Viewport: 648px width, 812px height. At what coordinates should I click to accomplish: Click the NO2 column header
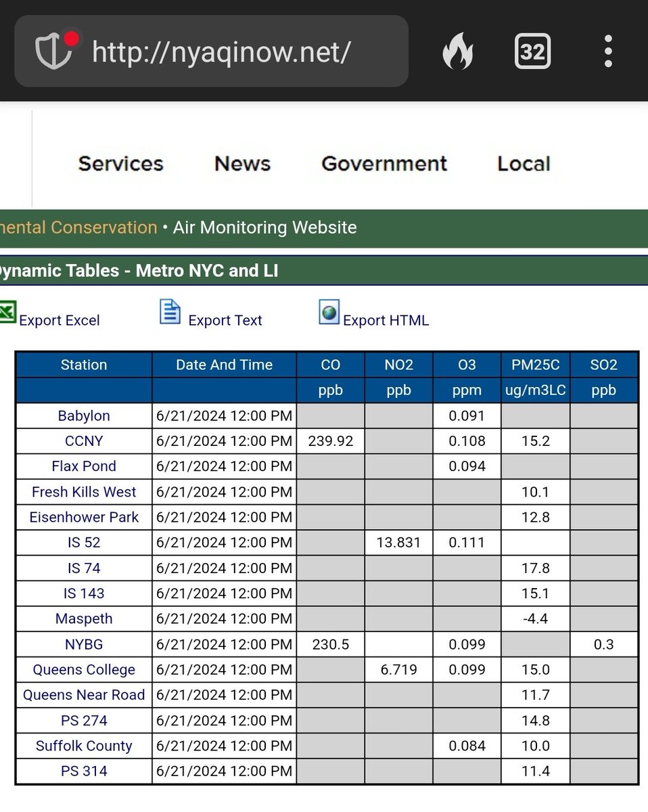(x=398, y=365)
